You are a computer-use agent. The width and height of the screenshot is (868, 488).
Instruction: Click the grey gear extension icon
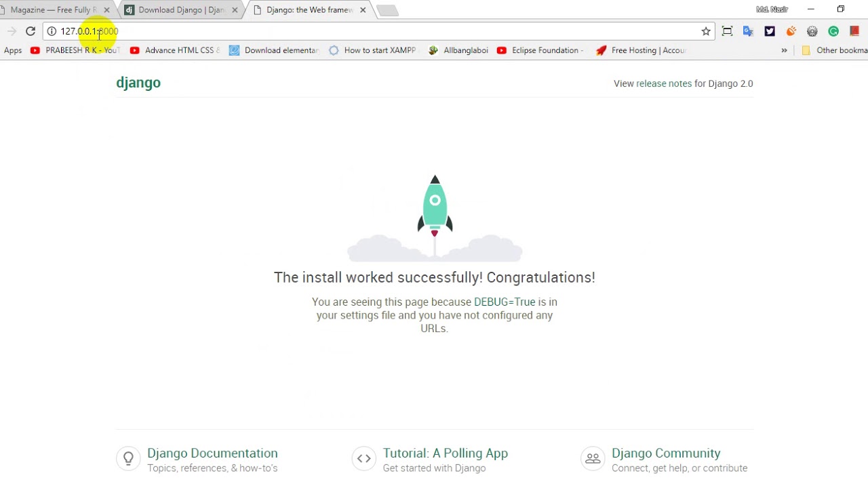(x=812, y=31)
